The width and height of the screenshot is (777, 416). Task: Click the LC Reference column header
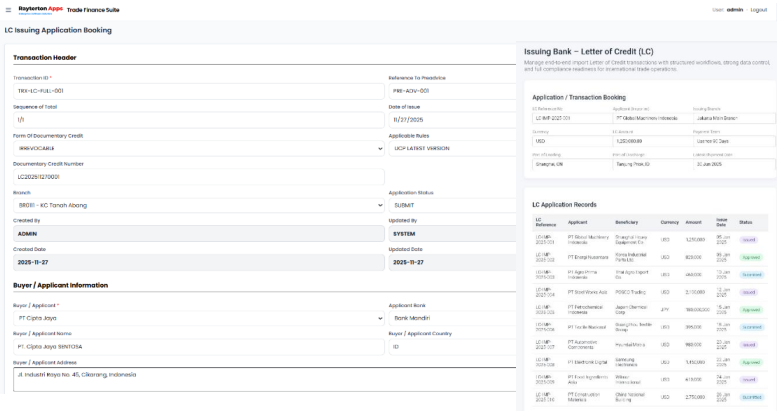tap(546, 223)
